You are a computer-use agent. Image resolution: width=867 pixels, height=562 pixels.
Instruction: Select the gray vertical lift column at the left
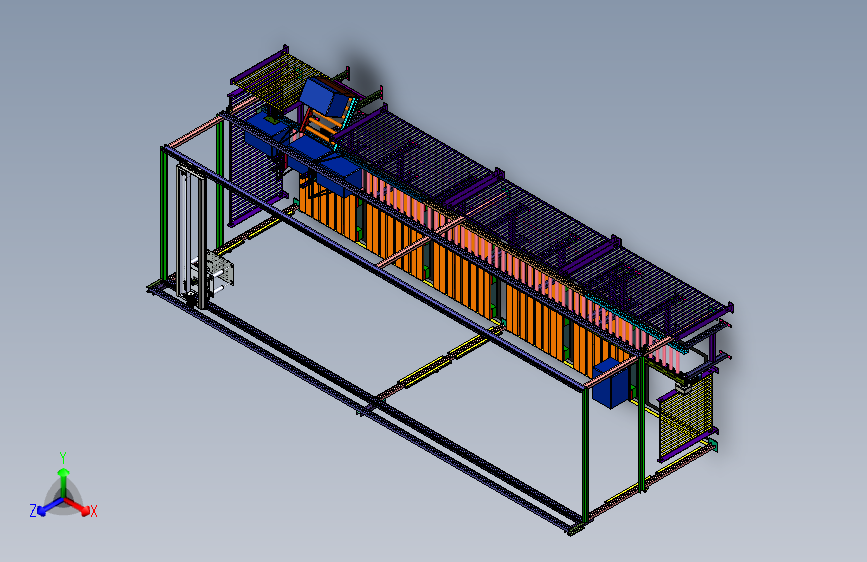point(191,235)
